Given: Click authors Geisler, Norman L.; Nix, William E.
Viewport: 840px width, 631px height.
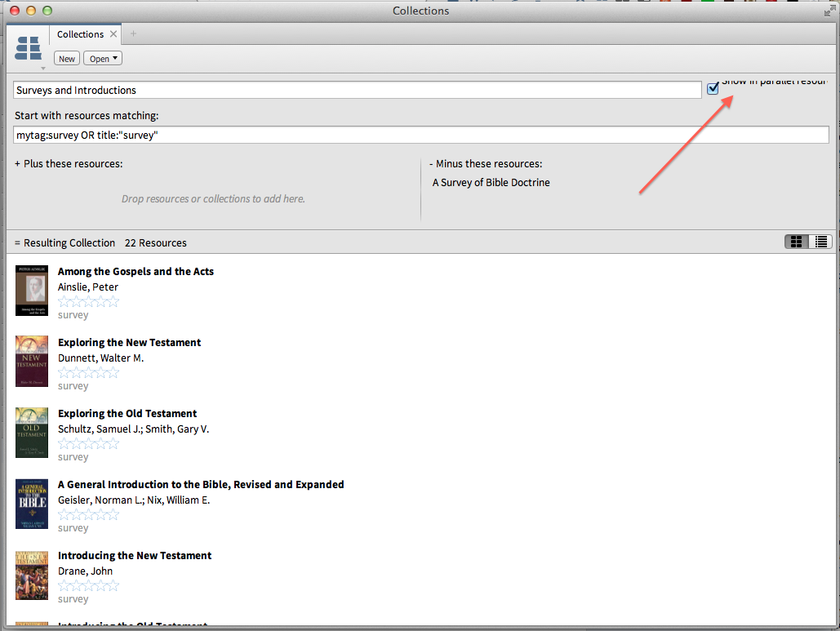Looking at the screenshot, I should 134,500.
